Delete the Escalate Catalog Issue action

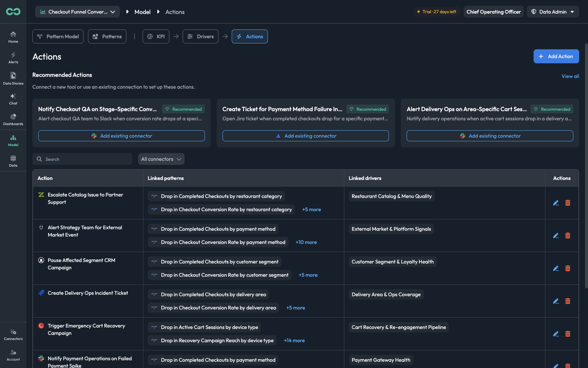coord(568,203)
